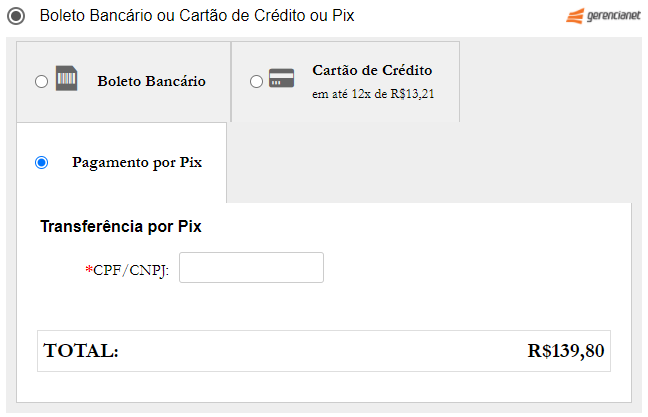Click the credit card icon
648x417 pixels.
click(x=281, y=80)
